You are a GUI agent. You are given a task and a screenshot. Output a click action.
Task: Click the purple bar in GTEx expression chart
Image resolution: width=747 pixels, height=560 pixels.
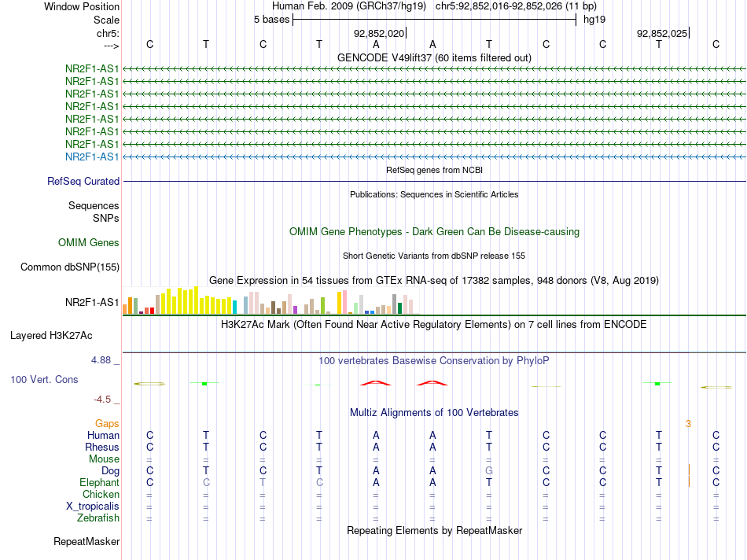pyautogui.click(x=296, y=310)
